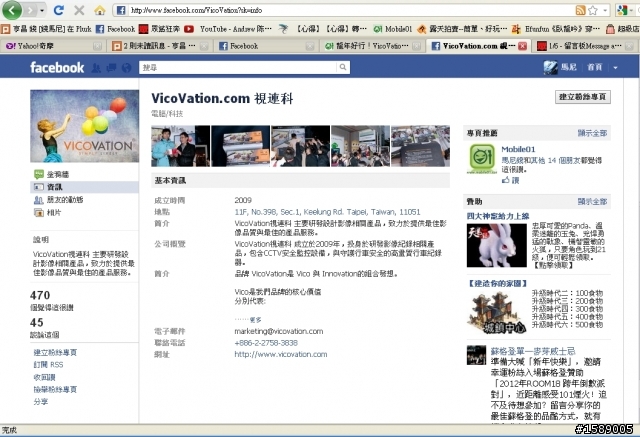Open the Google search engine icon
Viewport: 640px width, 437px height.
(x=622, y=10)
